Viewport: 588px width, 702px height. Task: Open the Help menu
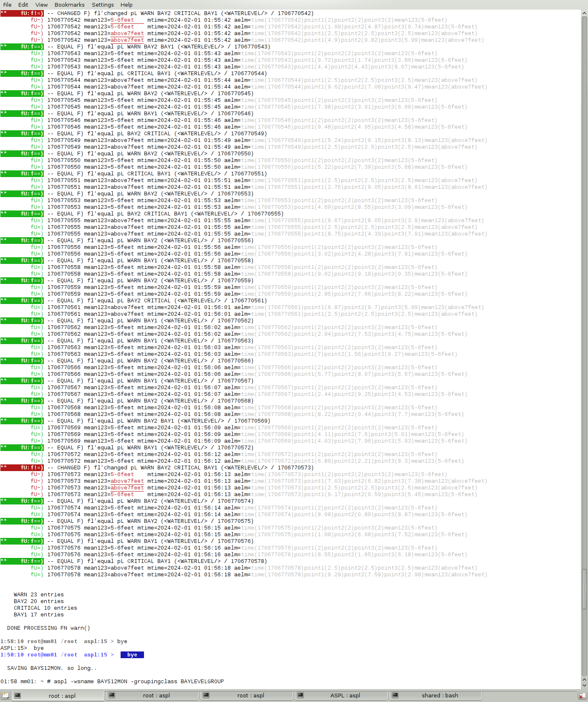[126, 5]
